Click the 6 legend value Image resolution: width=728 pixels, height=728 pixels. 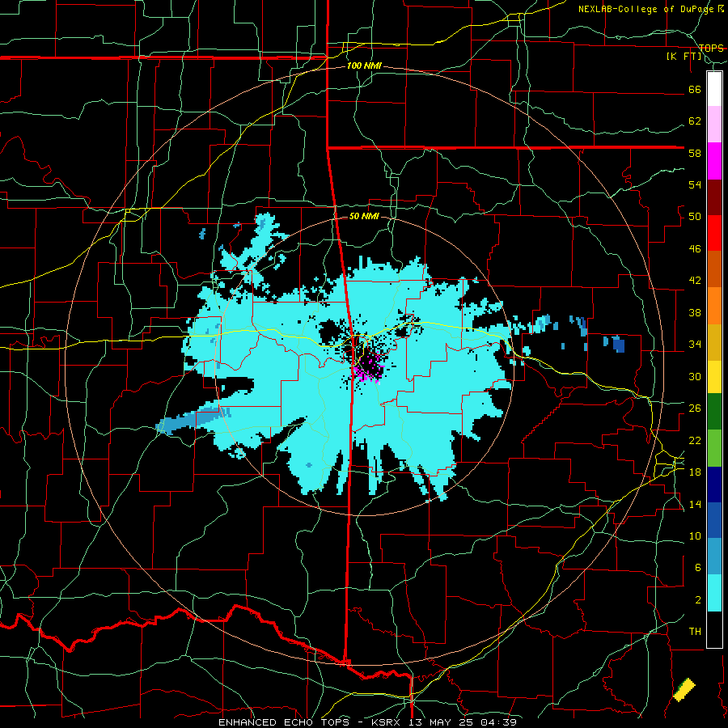point(698,568)
